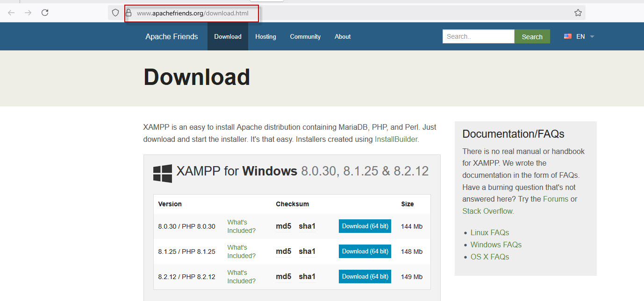Click the large Download page title
Image resolution: width=644 pixels, height=301 pixels.
[197, 77]
